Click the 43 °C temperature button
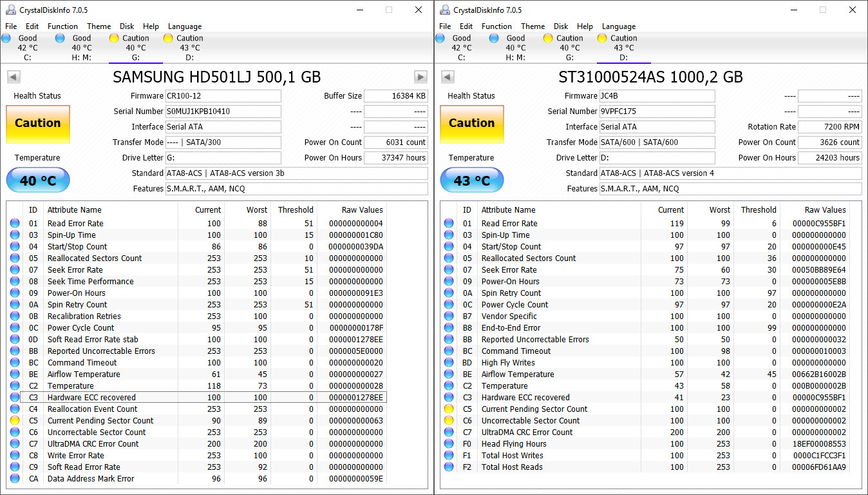 point(472,181)
